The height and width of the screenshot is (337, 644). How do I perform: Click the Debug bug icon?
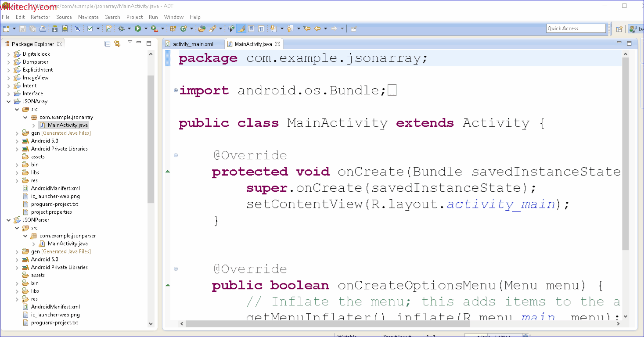tap(122, 29)
